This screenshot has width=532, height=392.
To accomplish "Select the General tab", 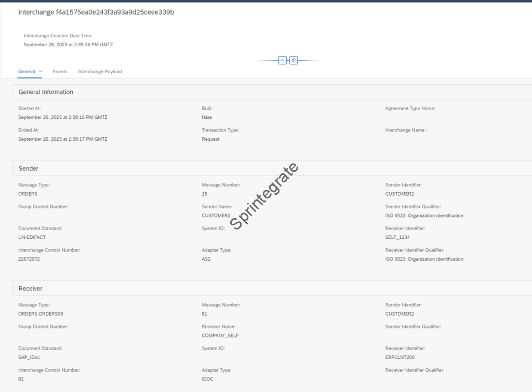I will pos(26,71).
